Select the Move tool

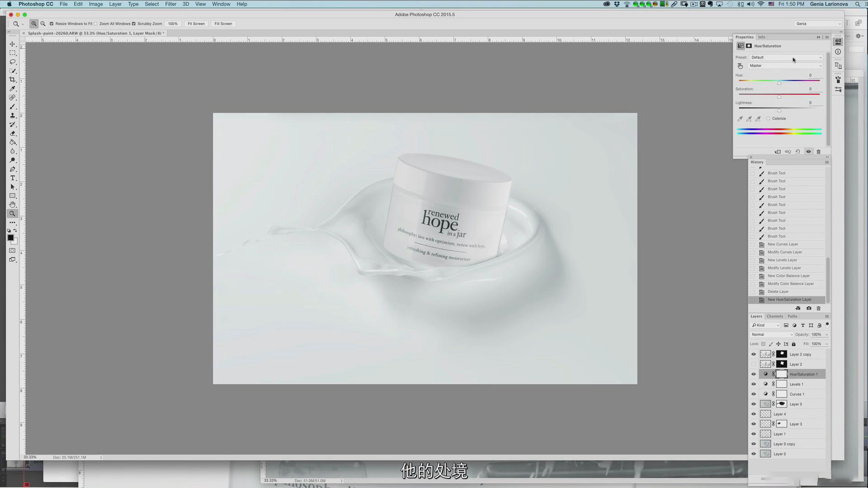pos(13,44)
